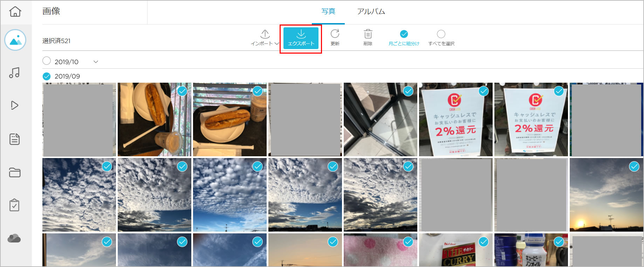Check the すべてを選択 circle
Screen dimensions: 644x267
coord(441,34)
